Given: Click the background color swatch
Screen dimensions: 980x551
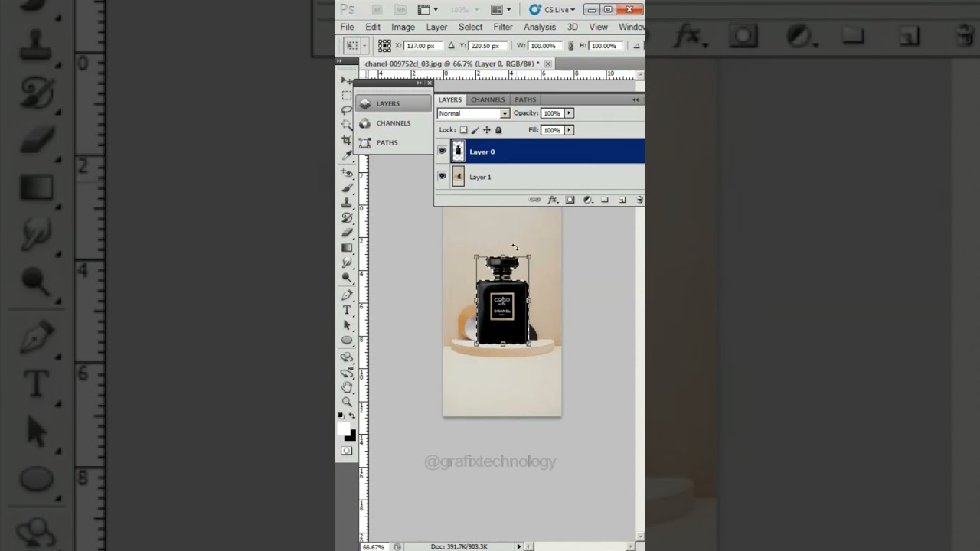Looking at the screenshot, I should (351, 436).
